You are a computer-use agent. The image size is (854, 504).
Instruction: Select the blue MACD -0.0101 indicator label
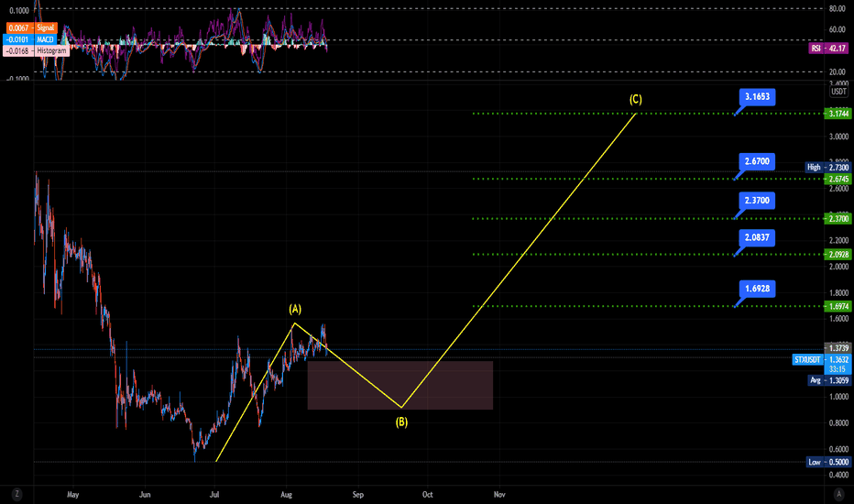pyautogui.click(x=29, y=39)
